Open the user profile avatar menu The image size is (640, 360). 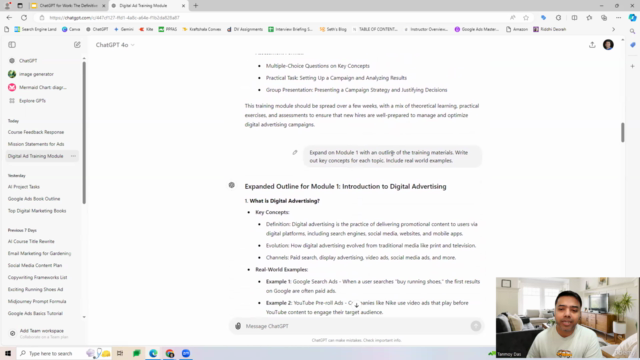tap(608, 44)
